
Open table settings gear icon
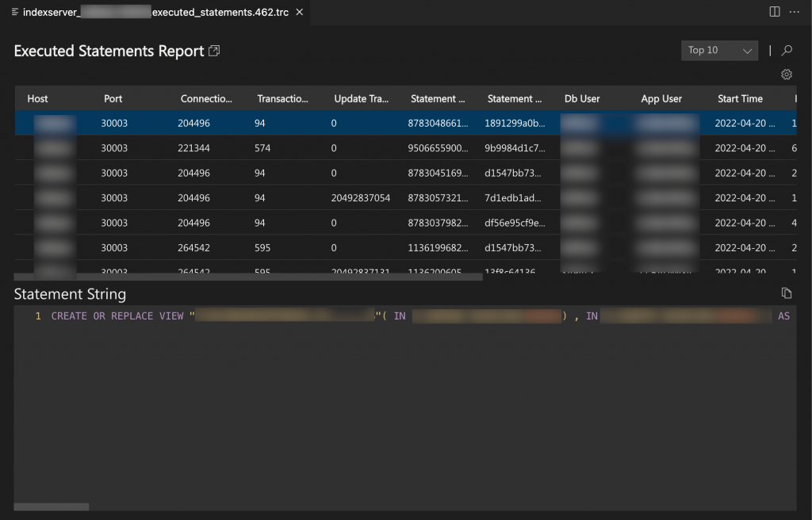[786, 75]
